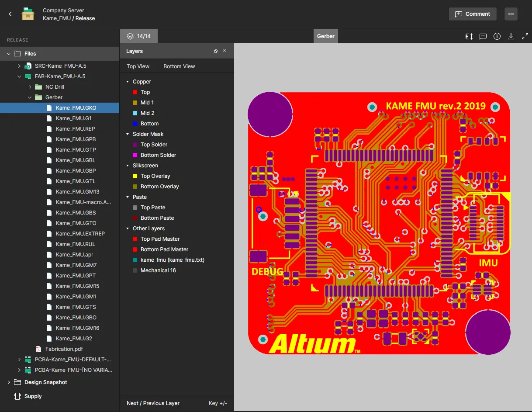This screenshot has width=532, height=412.
Task: Click the Kame_FMU.GKO file icon
Action: [49, 108]
